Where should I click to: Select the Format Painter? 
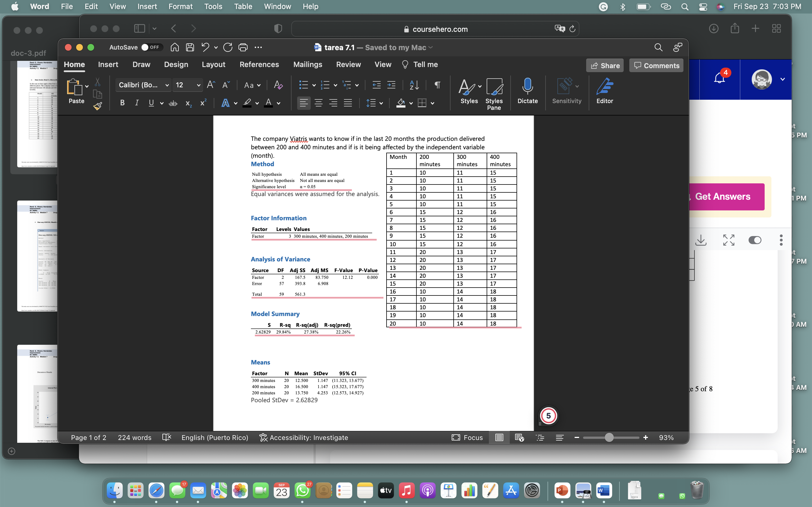coord(98,106)
